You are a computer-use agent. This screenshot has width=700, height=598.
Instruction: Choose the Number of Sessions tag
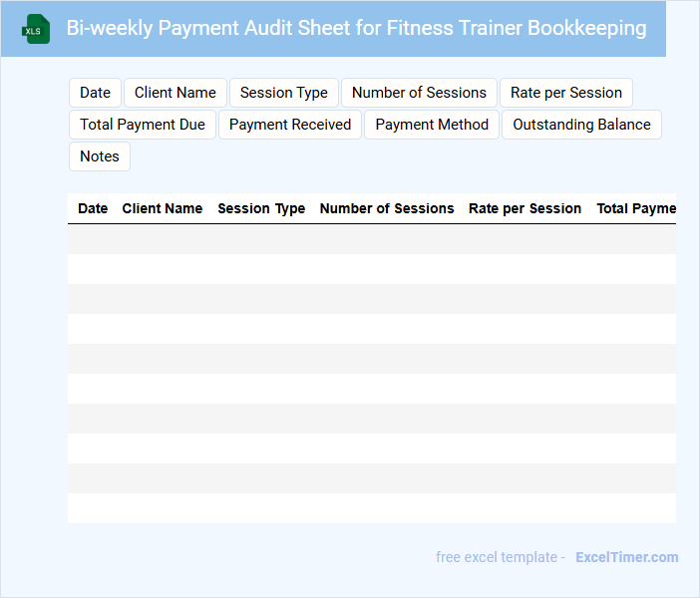(419, 93)
